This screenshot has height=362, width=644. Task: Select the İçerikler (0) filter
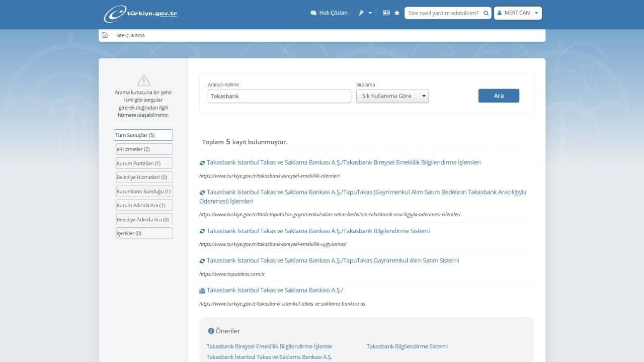[x=144, y=233]
